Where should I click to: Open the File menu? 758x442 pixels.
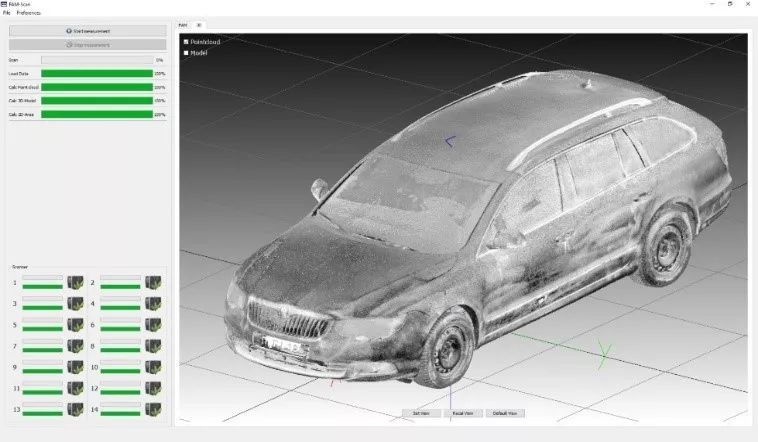coord(7,13)
